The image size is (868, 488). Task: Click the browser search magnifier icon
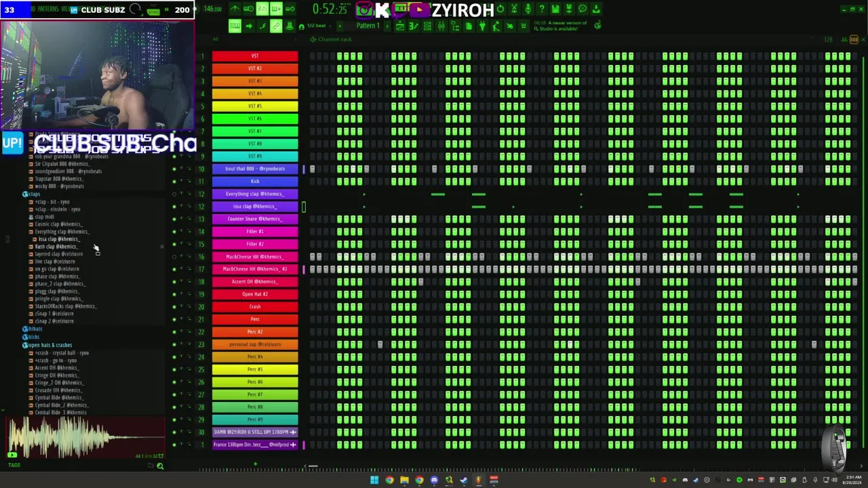[160, 466]
